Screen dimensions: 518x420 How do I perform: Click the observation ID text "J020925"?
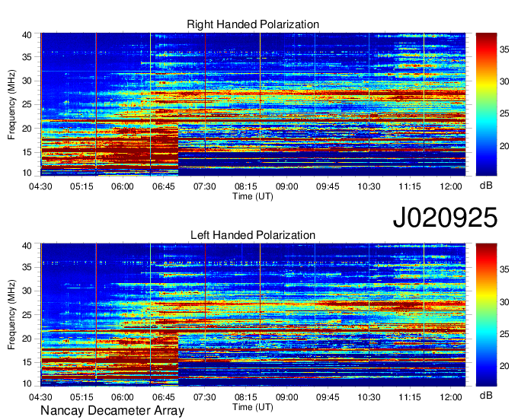coord(445,218)
